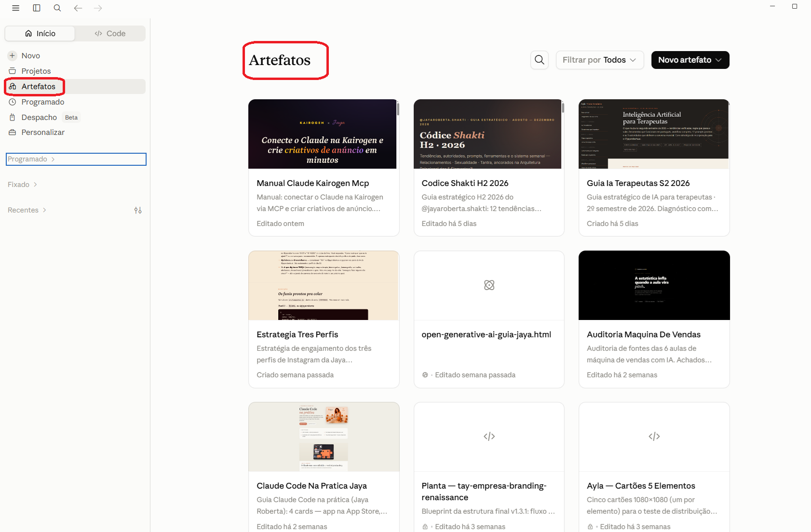
Task: Open Projetos in the sidebar
Action: coord(75,71)
